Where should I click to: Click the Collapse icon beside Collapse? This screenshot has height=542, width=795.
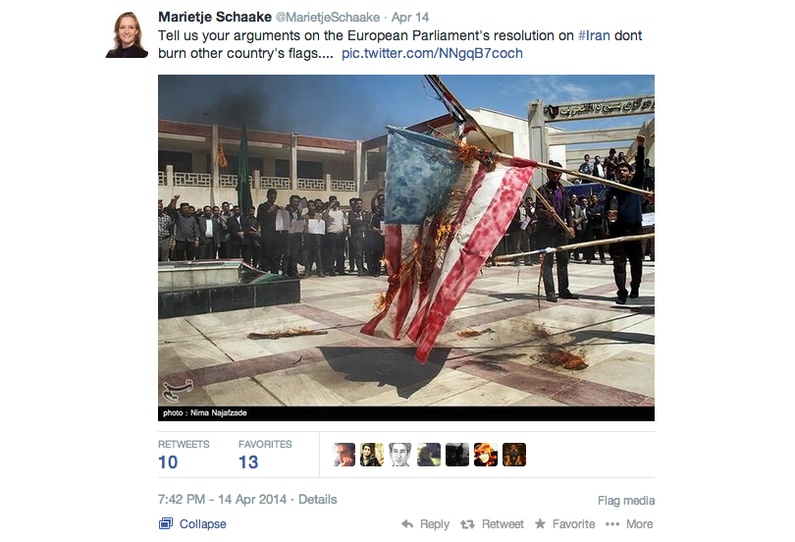[x=165, y=524]
